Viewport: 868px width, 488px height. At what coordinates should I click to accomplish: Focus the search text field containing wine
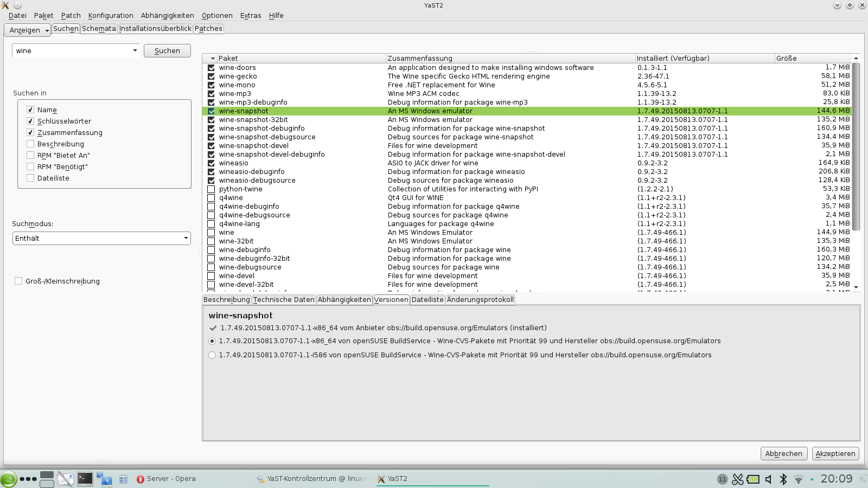(x=72, y=50)
